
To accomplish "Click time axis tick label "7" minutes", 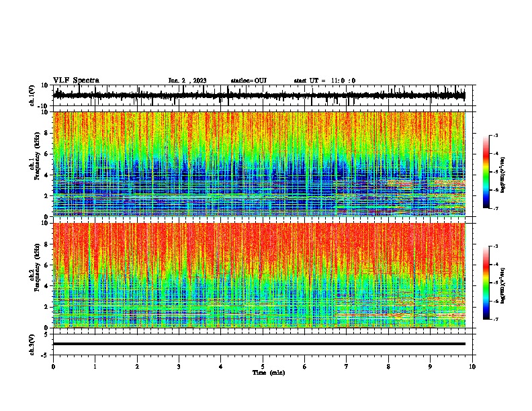I will [x=347, y=367].
